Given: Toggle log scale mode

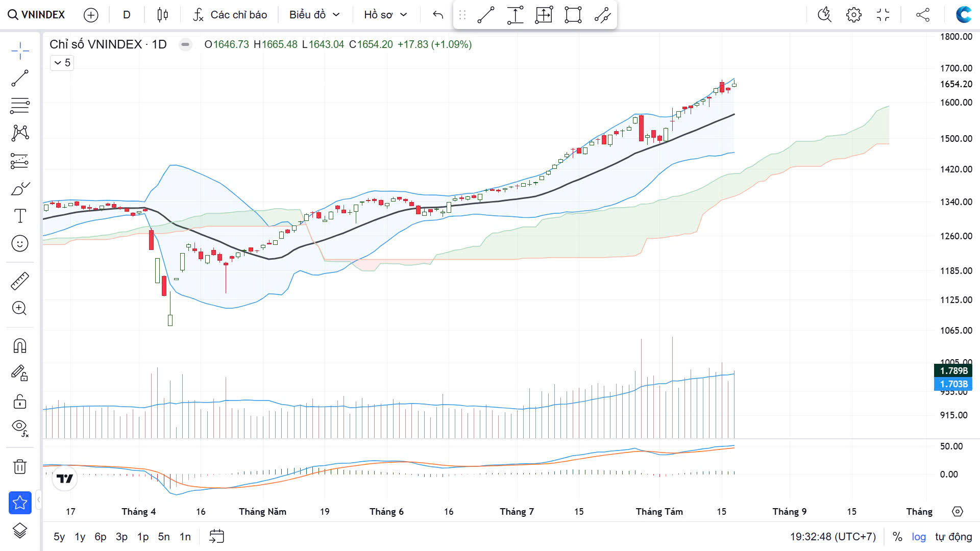Looking at the screenshot, I should pos(919,537).
